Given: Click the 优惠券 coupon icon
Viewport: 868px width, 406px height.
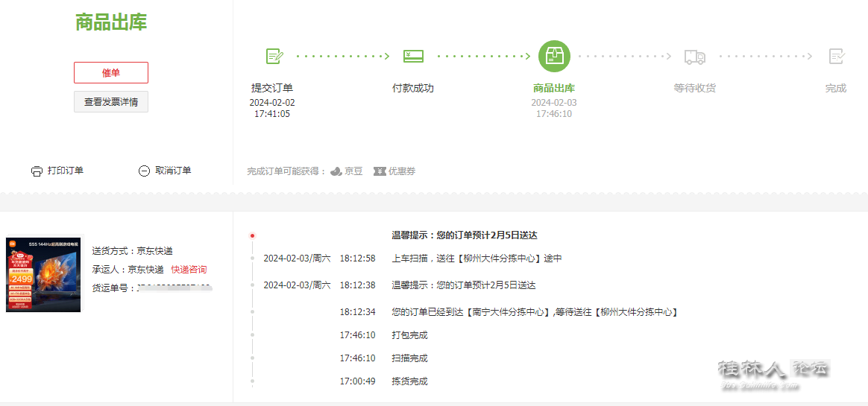Looking at the screenshot, I should tap(380, 171).
